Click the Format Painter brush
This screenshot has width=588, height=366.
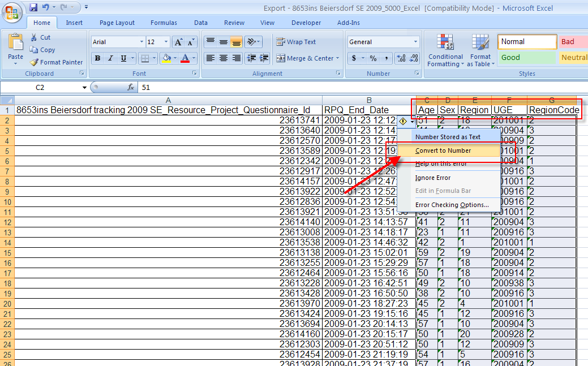(x=56, y=62)
